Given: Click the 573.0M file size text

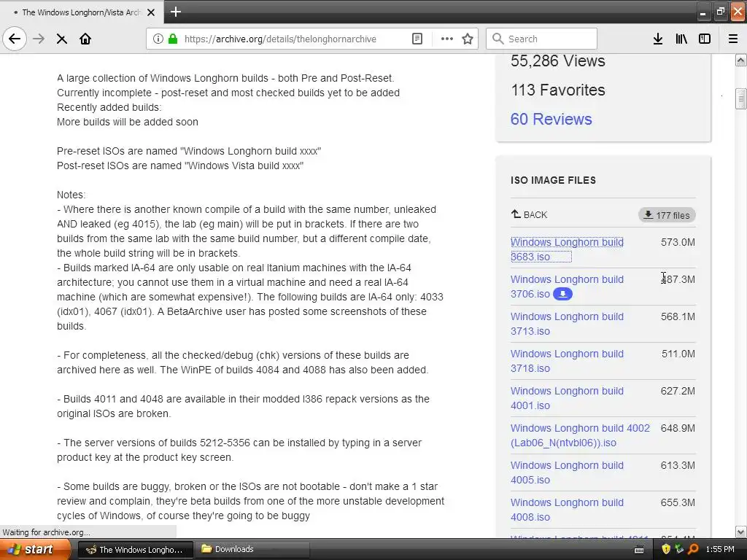Looking at the screenshot, I should pyautogui.click(x=678, y=242).
